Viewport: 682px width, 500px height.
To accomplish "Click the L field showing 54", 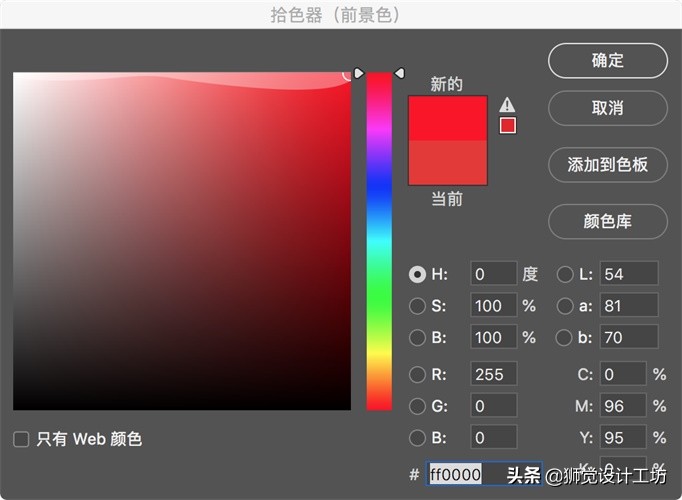I will coord(629,274).
